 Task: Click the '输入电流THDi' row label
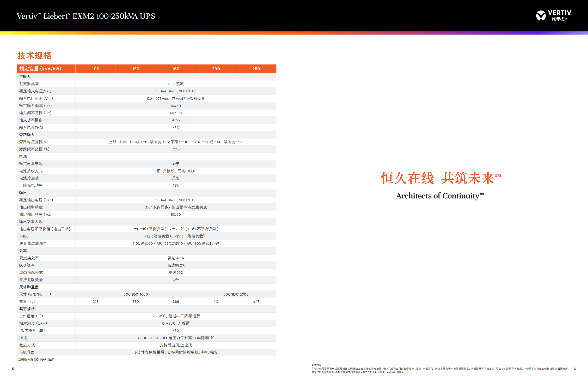[31, 128]
